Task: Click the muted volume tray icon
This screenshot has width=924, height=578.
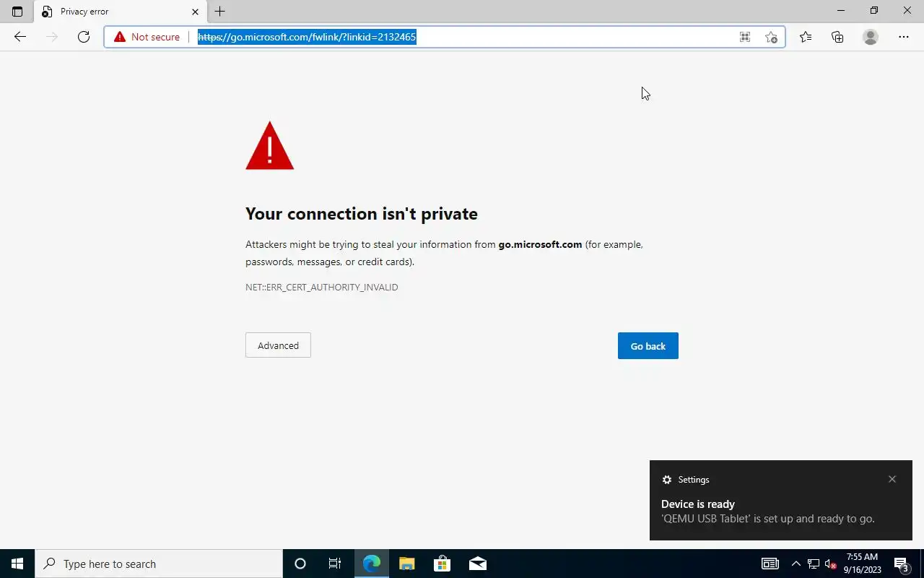Action: pyautogui.click(x=830, y=564)
